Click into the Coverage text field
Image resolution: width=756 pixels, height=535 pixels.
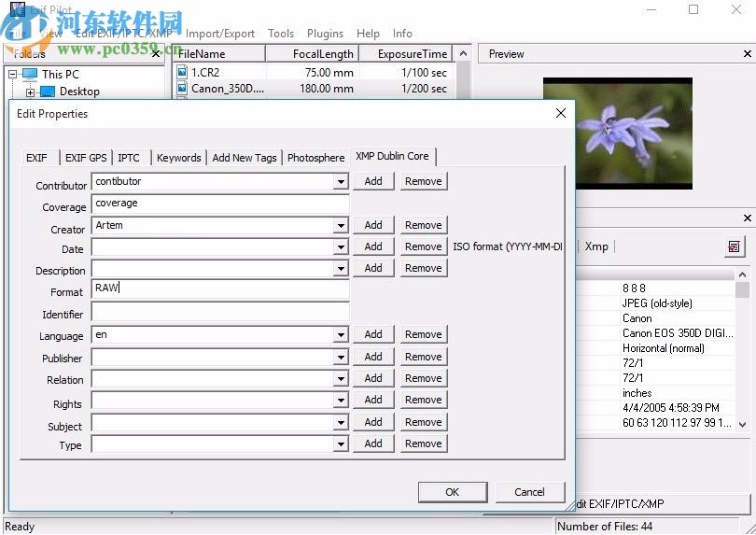(x=220, y=204)
